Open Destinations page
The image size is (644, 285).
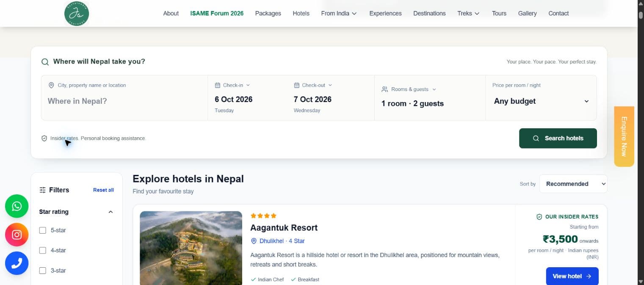tap(429, 14)
